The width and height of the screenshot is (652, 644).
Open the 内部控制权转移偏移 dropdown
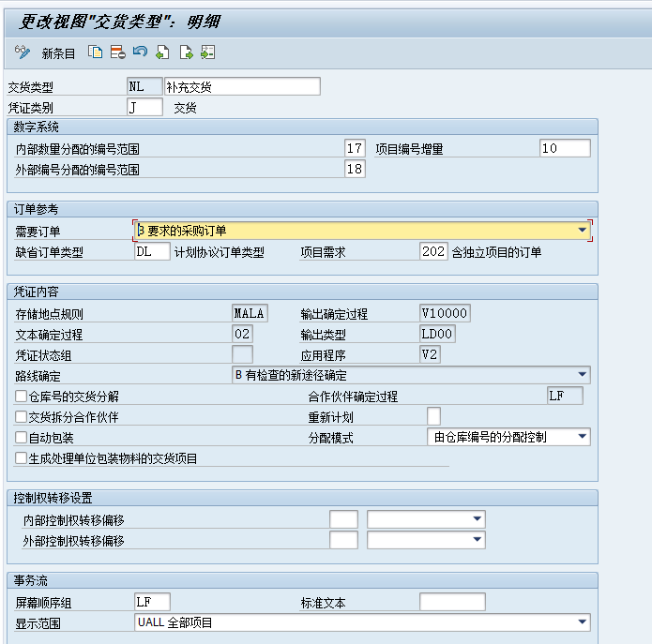pyautogui.click(x=477, y=519)
